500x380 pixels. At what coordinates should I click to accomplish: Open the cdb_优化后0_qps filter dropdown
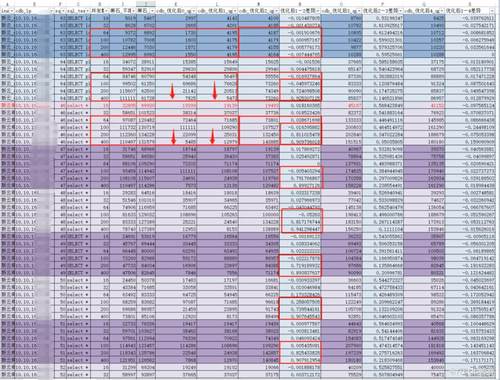194,11
